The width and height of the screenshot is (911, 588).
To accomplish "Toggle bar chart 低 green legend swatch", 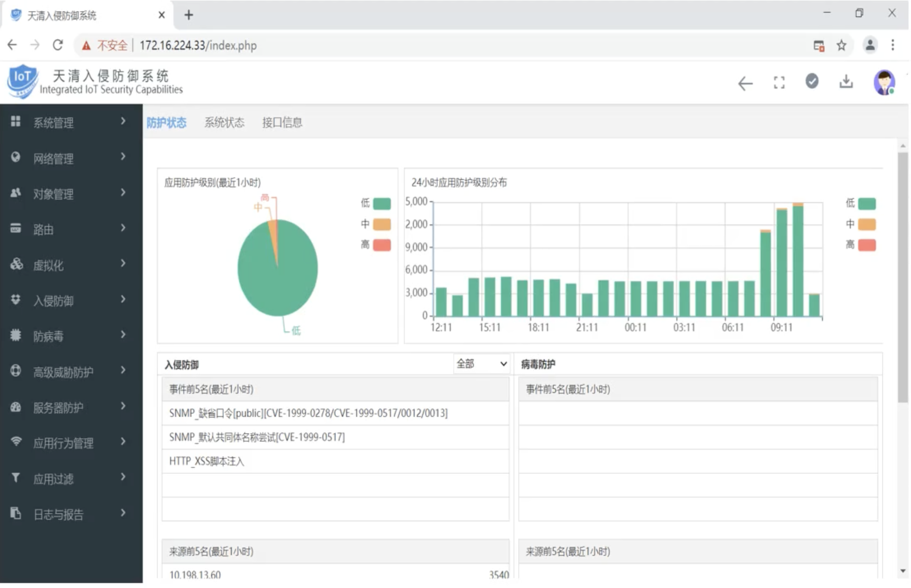I will point(867,203).
